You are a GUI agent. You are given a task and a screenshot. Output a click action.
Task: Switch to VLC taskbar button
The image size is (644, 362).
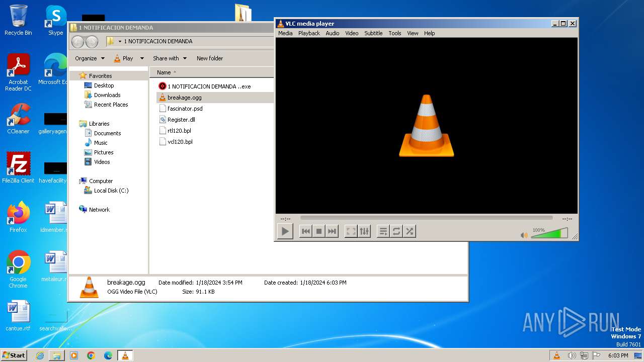[x=125, y=355]
